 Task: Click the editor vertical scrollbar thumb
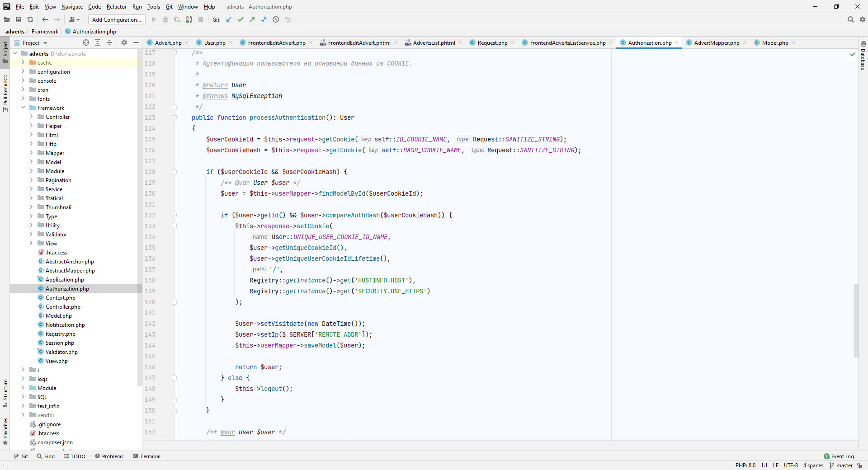(856, 321)
